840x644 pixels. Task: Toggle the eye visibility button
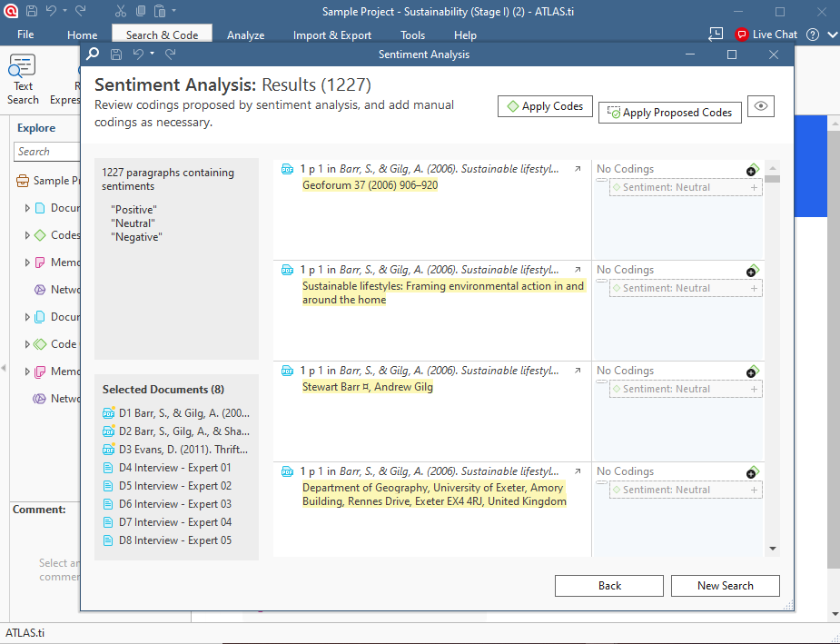pos(761,106)
